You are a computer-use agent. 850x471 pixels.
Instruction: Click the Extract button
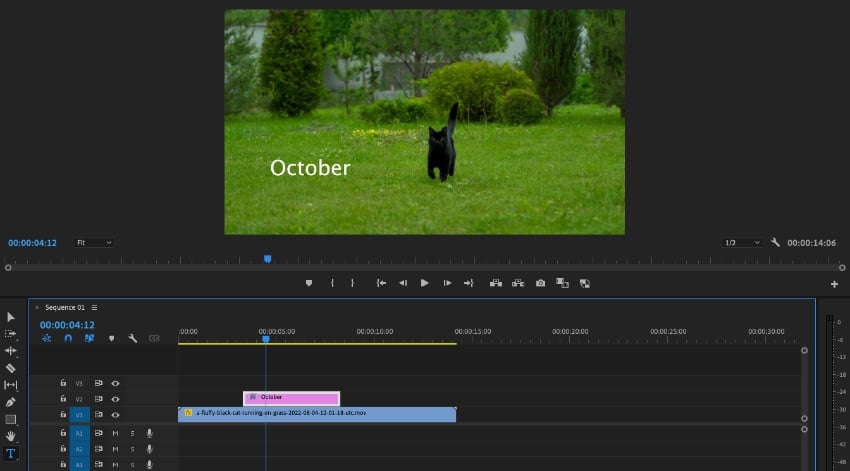point(518,283)
